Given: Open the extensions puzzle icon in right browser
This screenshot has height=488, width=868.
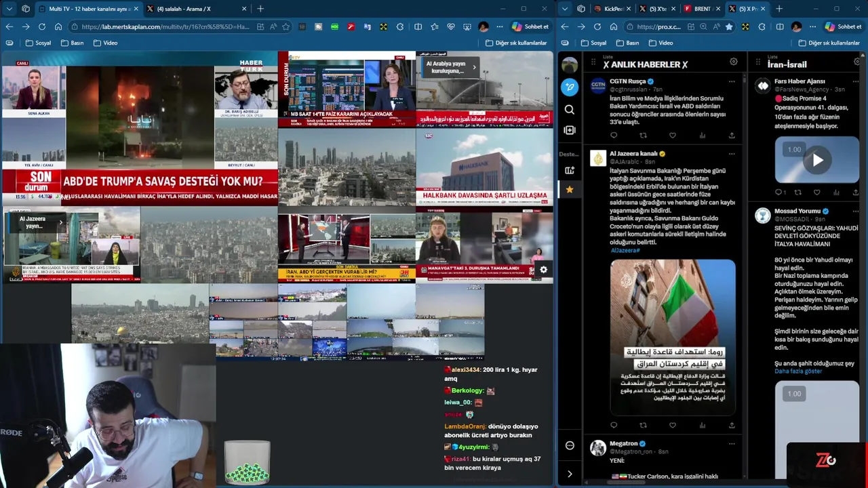Looking at the screenshot, I should (762, 26).
